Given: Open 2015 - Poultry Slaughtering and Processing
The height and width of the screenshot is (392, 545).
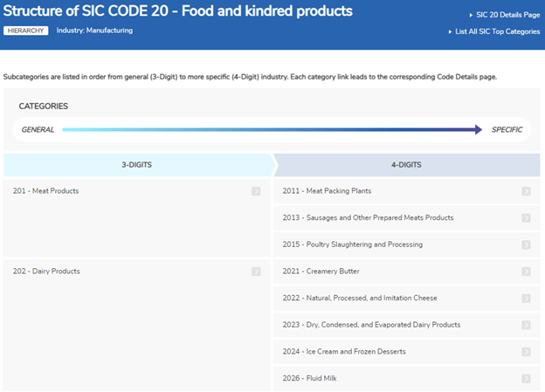Looking at the screenshot, I should [353, 244].
